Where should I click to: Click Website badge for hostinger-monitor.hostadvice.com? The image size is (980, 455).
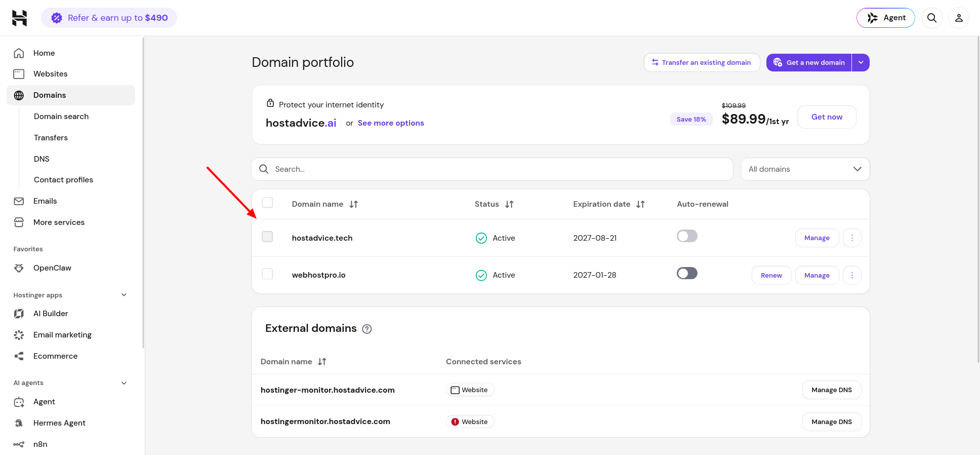[x=470, y=390]
